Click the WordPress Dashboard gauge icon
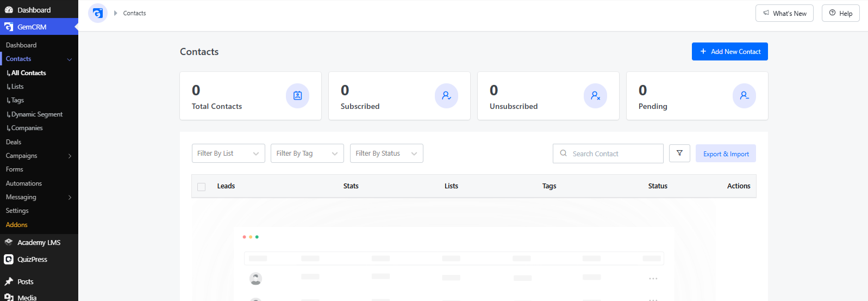Image resolution: width=868 pixels, height=301 pixels. pos(9,10)
